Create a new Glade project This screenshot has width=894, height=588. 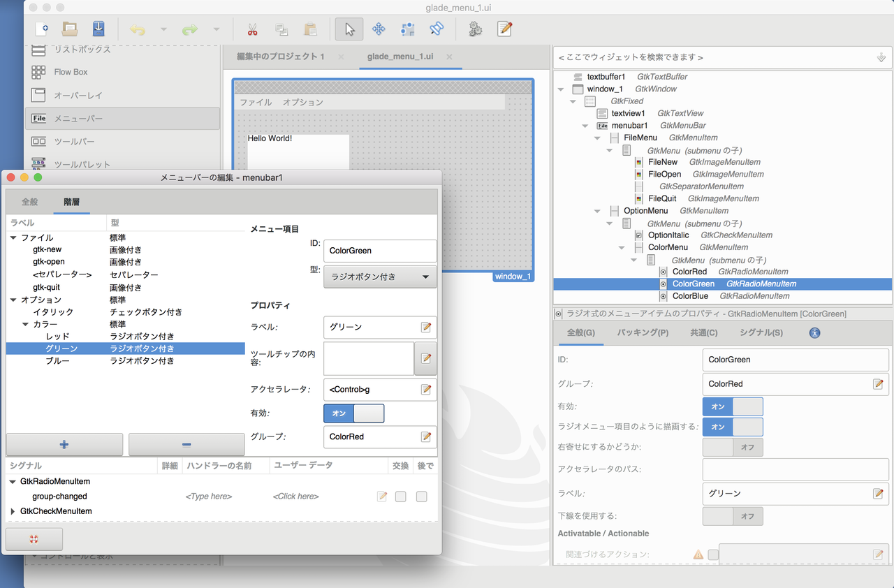(42, 29)
